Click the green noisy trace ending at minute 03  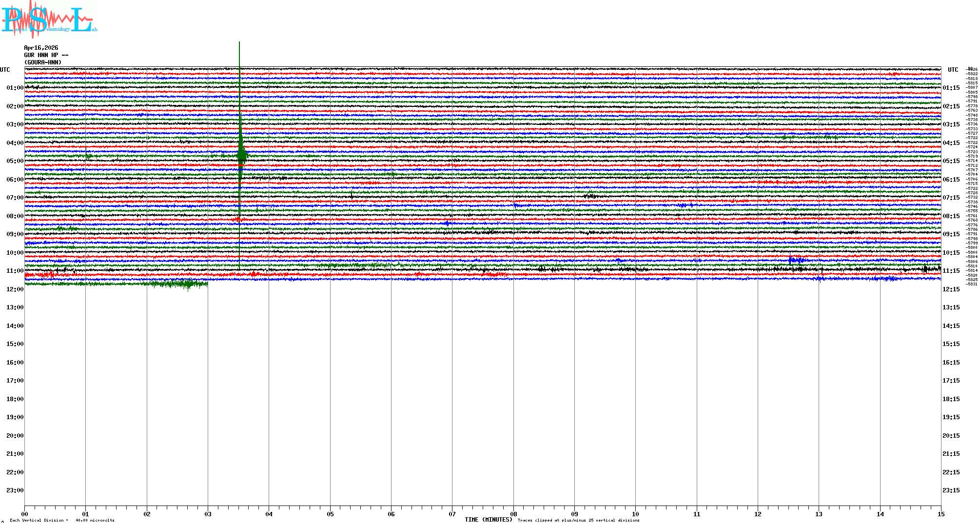180,284
